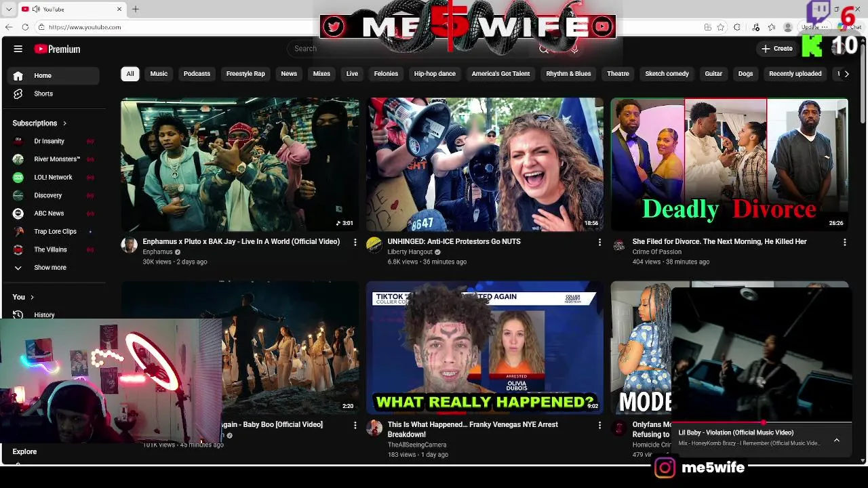Screen dimensions: 868x488
Task: Reload the page in the browser
Action: pos(25,27)
